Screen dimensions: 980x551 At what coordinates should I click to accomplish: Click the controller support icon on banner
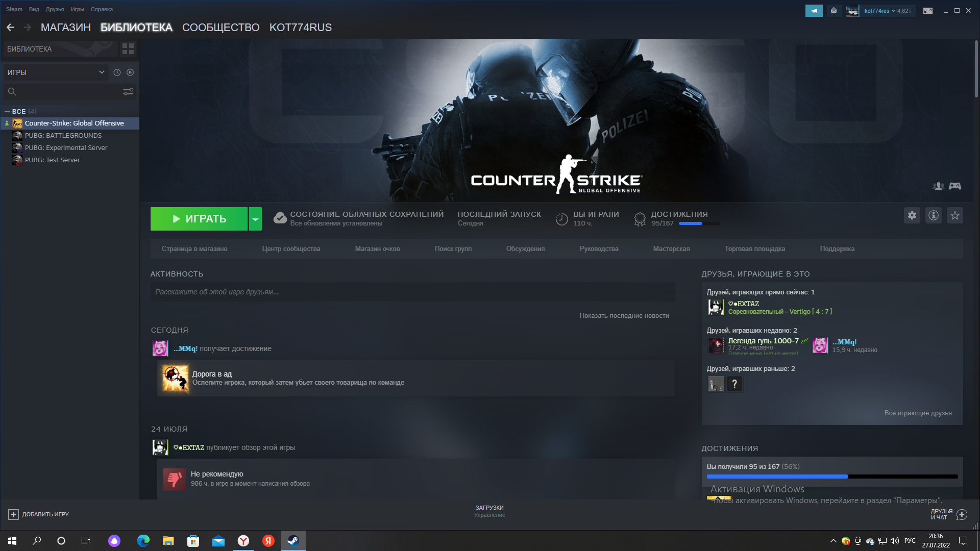955,186
